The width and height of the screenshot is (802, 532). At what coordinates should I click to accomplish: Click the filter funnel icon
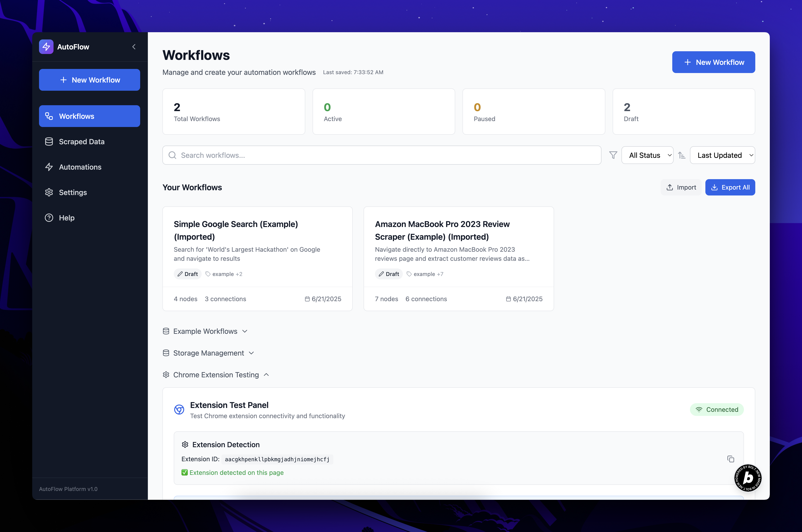tap(613, 155)
